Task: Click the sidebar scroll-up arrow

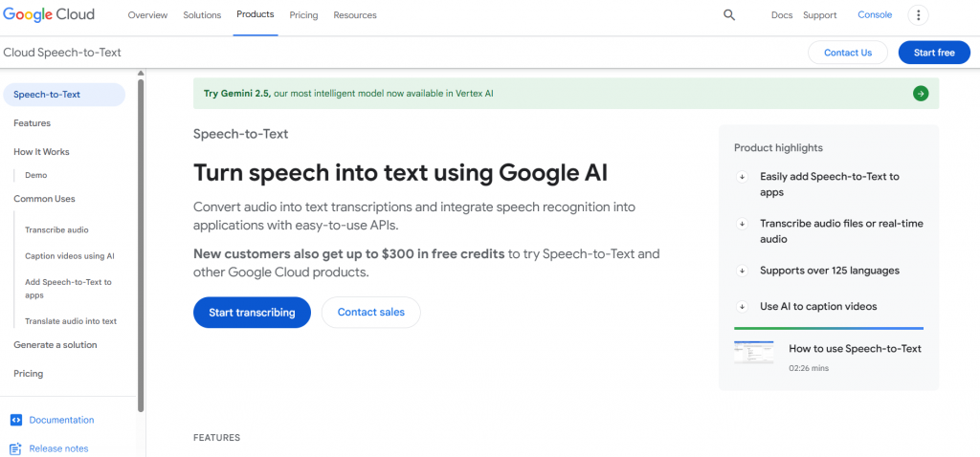Action: coord(141,73)
